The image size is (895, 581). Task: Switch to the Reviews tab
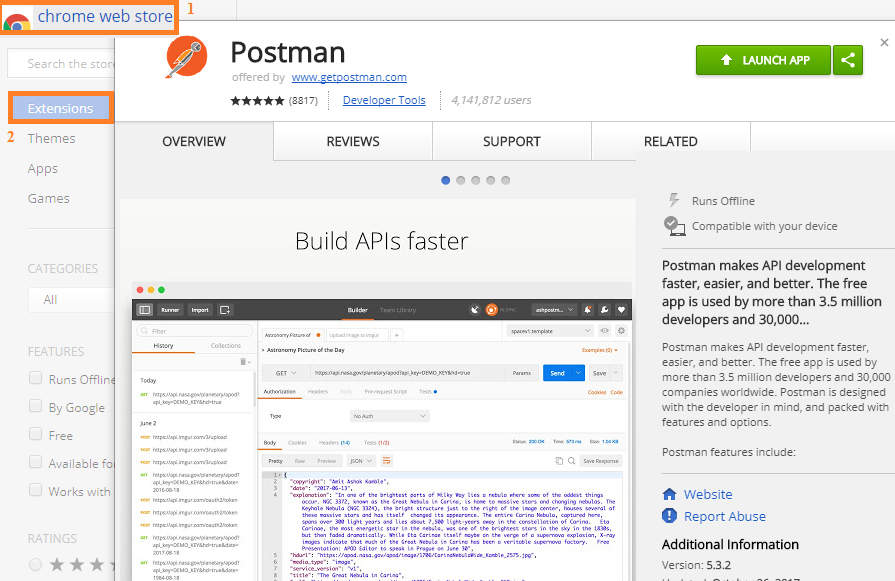[x=353, y=142]
